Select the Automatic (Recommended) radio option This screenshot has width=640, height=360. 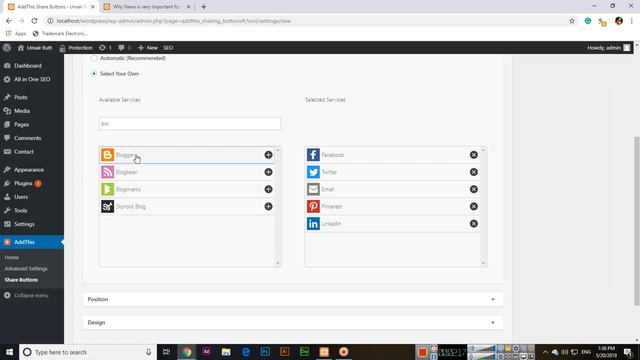click(x=94, y=58)
